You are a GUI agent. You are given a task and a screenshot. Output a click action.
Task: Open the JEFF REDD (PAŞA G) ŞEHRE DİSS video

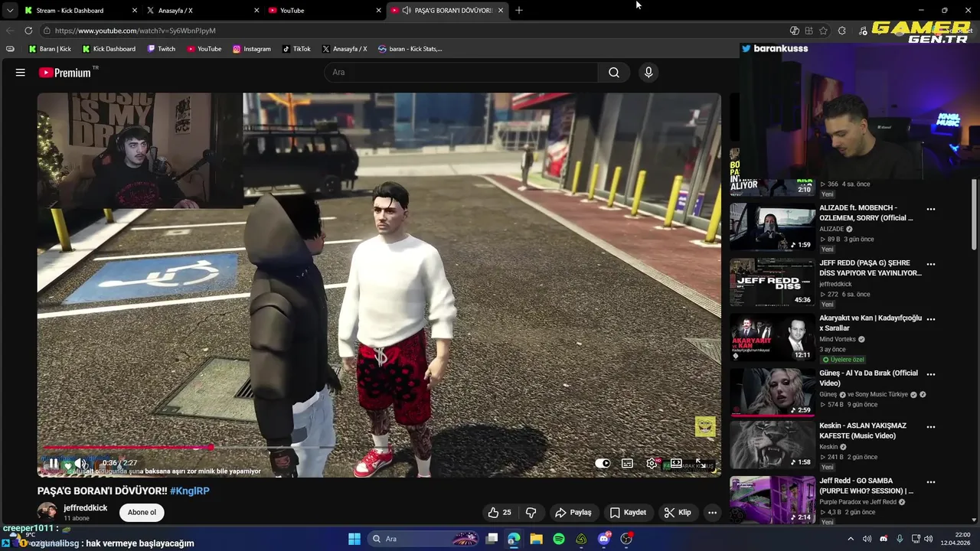point(772,282)
